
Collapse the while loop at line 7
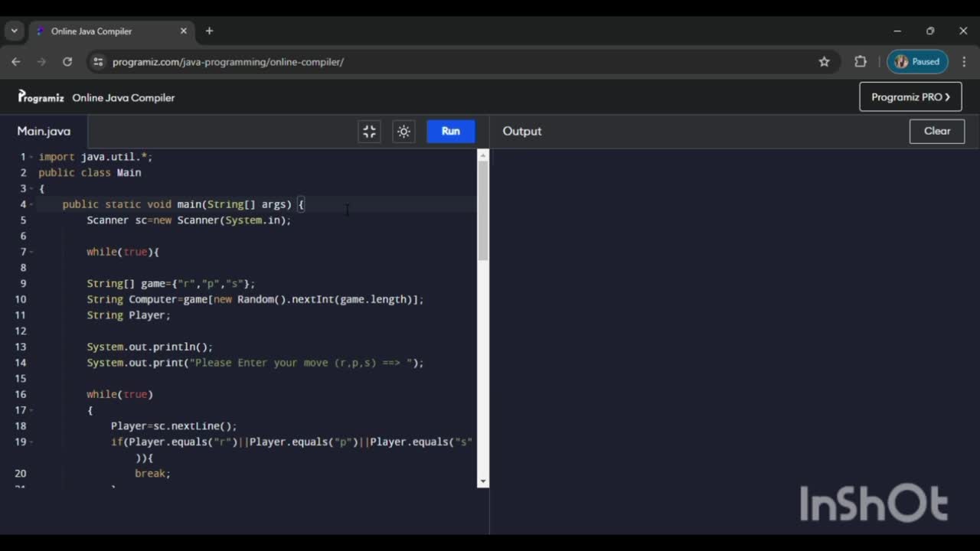[31, 252]
